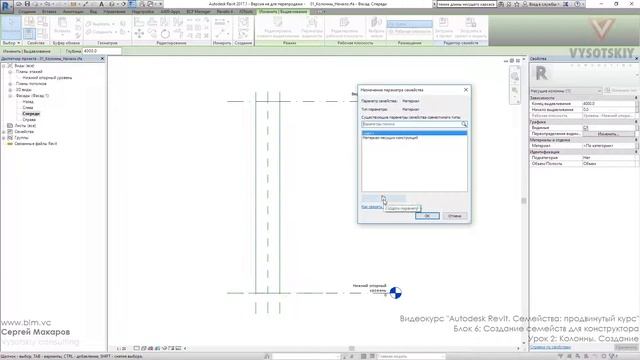This screenshot has height=360, width=640.
Task: Click the Изменить... visibility override button
Action: point(608,134)
